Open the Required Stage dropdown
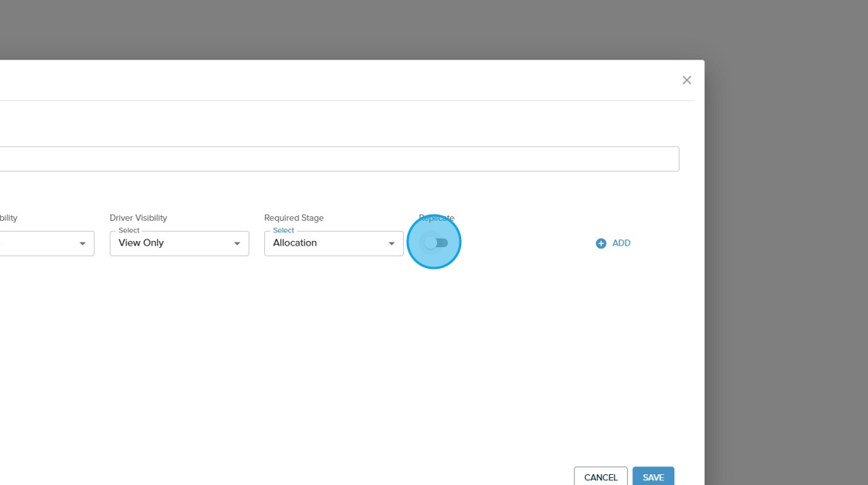Screen dimensions: 868x485 click(333, 243)
